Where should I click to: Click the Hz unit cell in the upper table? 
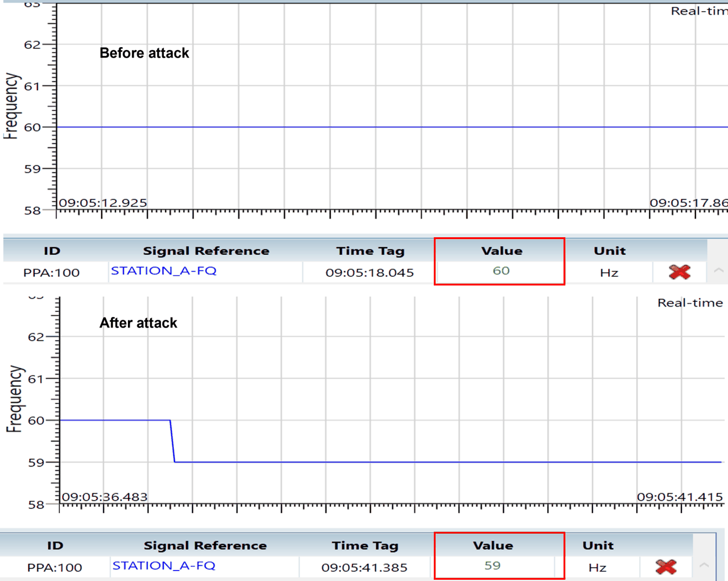tap(609, 273)
